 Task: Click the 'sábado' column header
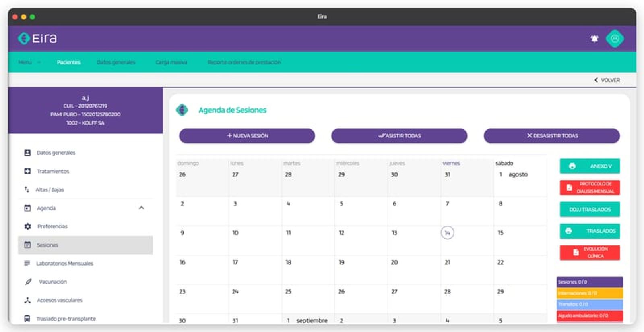pyautogui.click(x=504, y=163)
